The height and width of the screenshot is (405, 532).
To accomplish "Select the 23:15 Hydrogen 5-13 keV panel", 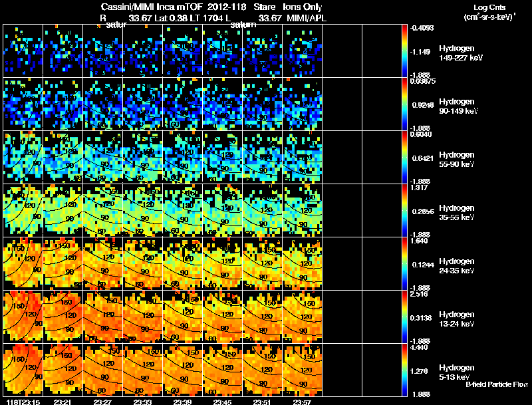I will (23, 370).
